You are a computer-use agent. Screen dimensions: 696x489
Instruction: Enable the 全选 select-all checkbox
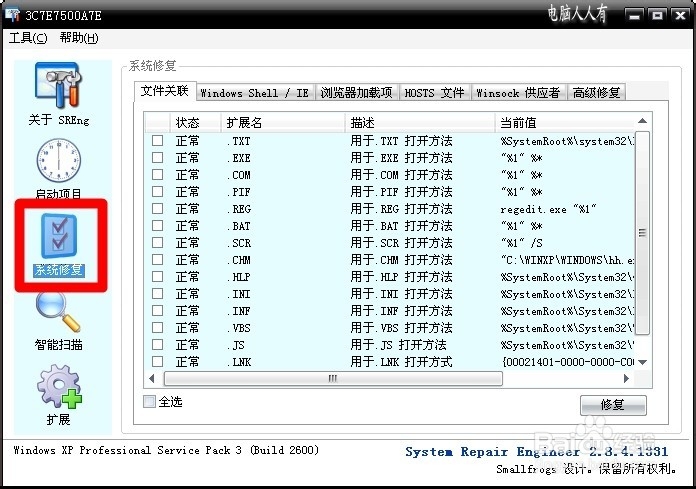(149, 402)
